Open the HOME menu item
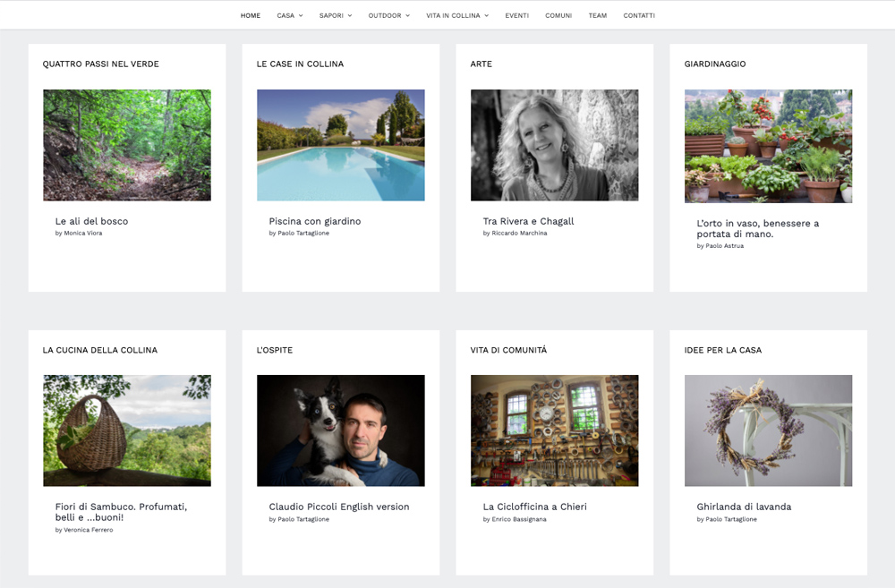Viewport: 895px width, 588px height. [x=250, y=15]
